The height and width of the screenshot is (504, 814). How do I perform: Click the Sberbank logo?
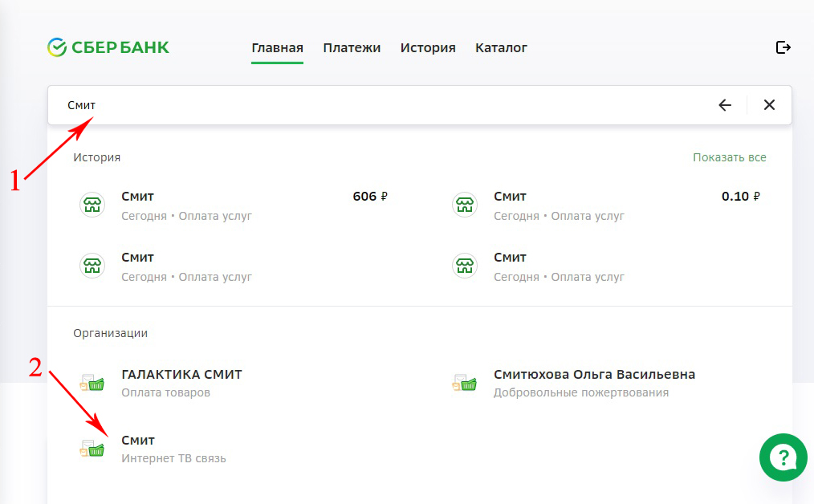[x=108, y=47]
